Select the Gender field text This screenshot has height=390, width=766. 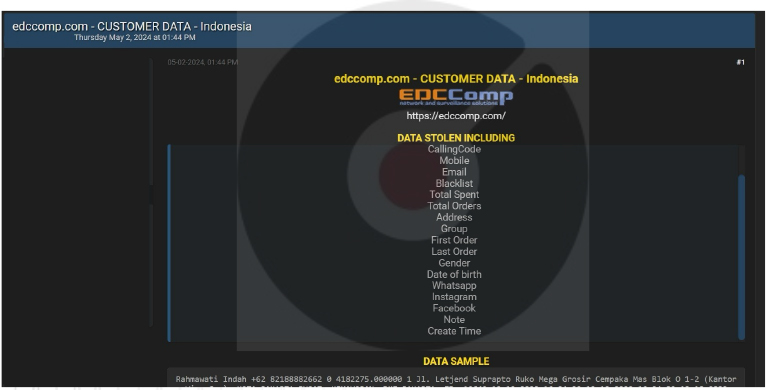(454, 263)
